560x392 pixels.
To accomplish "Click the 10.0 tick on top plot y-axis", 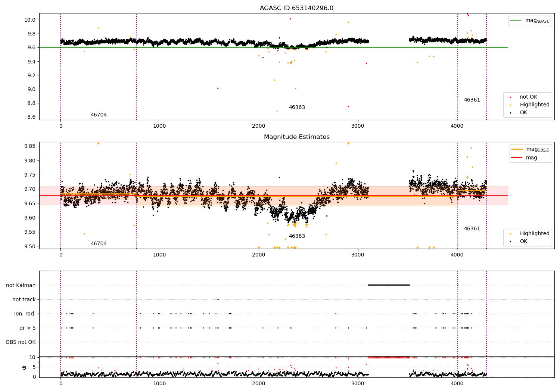I will pos(30,20).
